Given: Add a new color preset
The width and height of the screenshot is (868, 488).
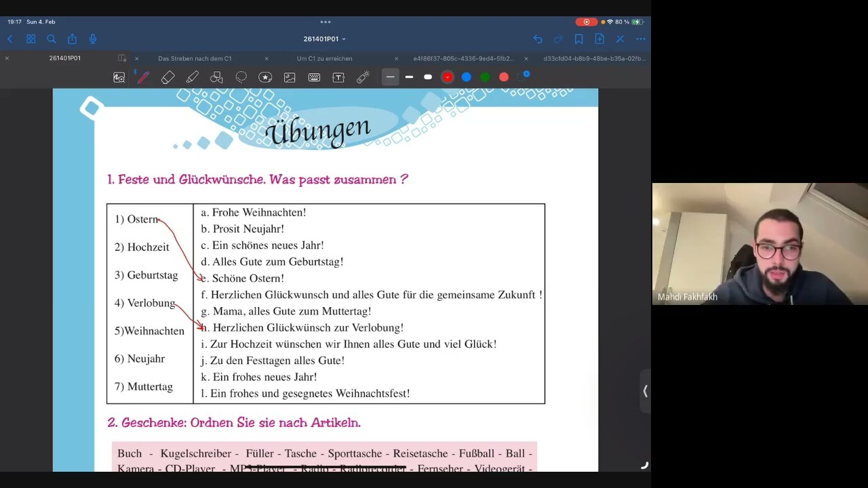Looking at the screenshot, I should click(x=524, y=77).
